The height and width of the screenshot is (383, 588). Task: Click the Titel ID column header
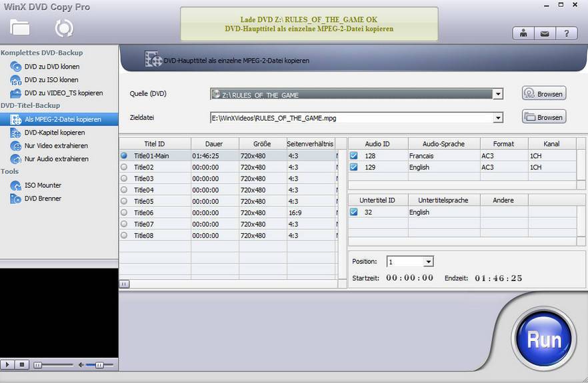(155, 144)
